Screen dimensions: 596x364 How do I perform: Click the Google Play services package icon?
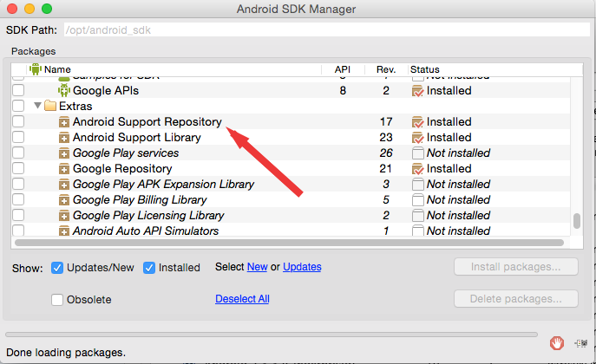coord(64,153)
